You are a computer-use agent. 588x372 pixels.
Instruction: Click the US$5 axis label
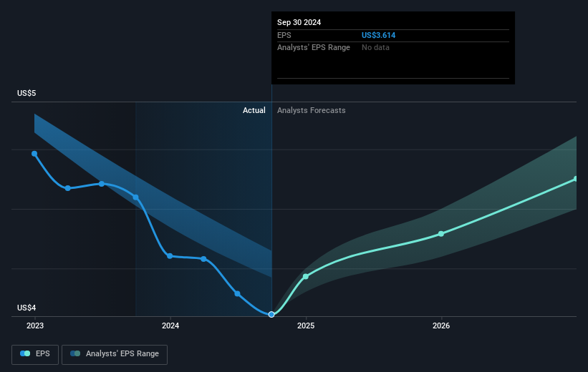(x=26, y=93)
